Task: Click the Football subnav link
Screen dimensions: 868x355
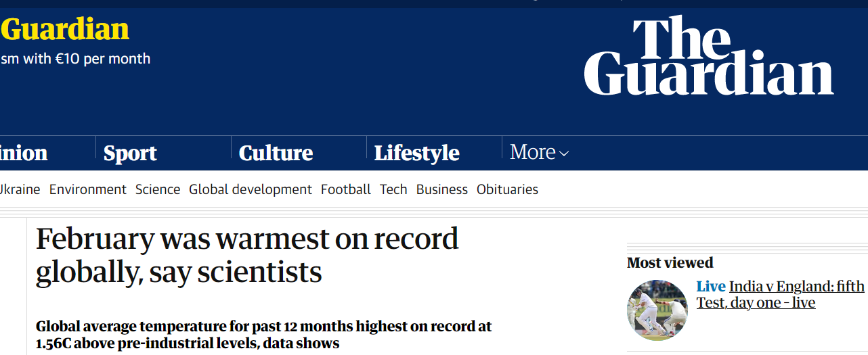Action: tap(346, 189)
